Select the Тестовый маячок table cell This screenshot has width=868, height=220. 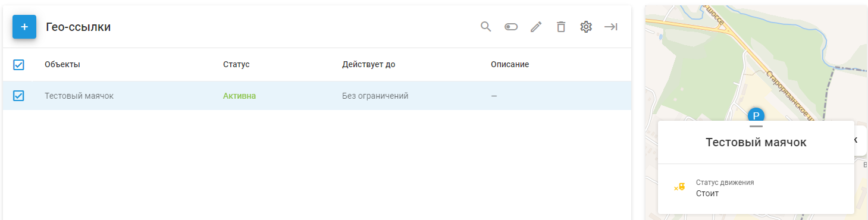[79, 96]
